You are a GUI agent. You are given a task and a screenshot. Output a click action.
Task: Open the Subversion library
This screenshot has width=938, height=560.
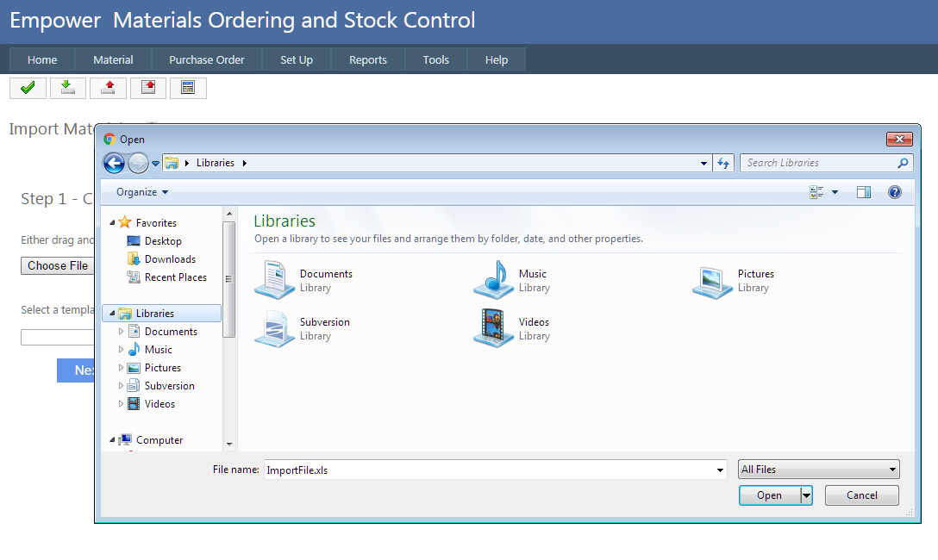(x=275, y=329)
